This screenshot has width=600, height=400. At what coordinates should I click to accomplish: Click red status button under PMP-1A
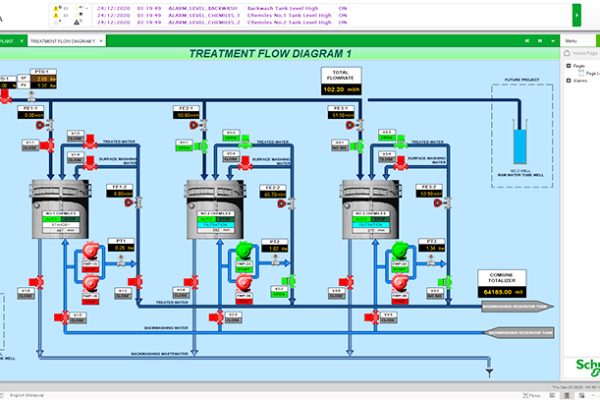91,269
